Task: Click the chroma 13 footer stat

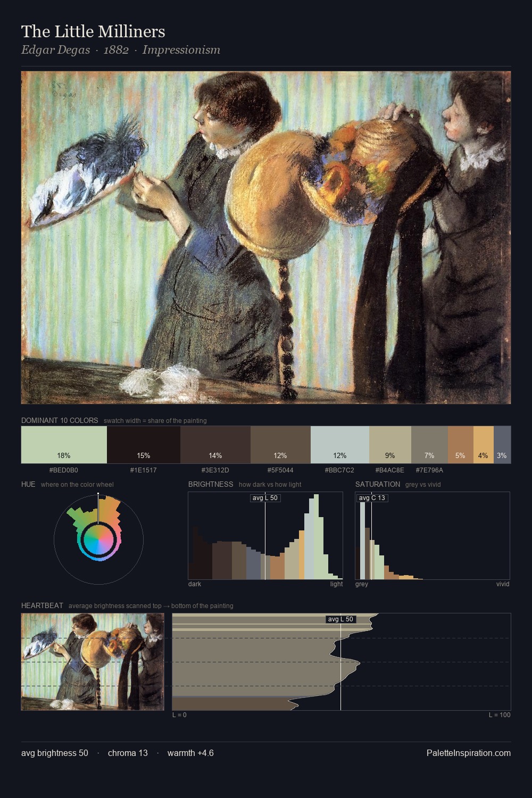Action: (x=128, y=753)
